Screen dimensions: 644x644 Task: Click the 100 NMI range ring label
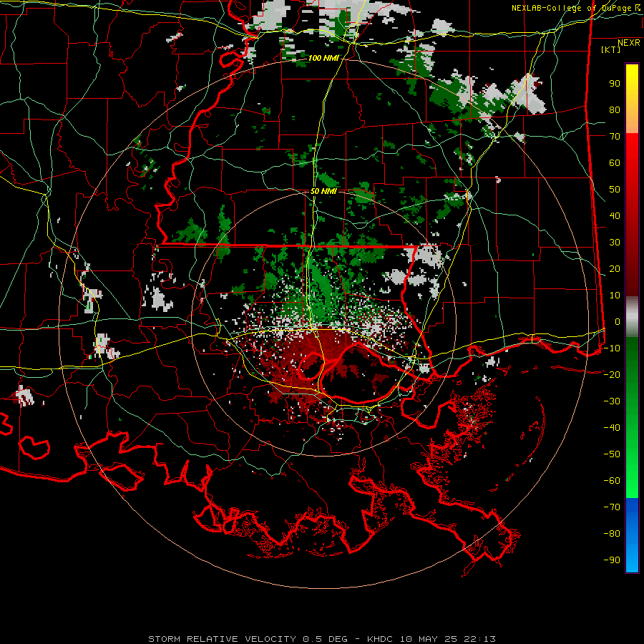coord(323,59)
